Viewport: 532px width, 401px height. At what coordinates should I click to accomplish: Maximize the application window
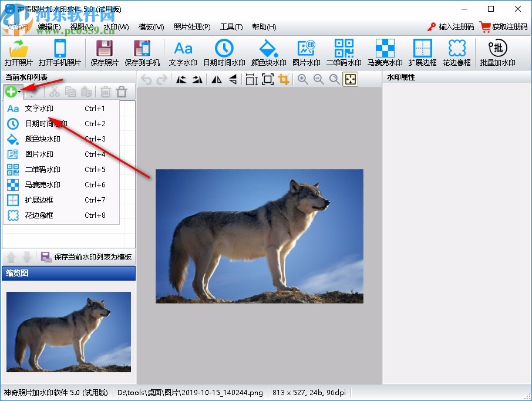(x=491, y=9)
